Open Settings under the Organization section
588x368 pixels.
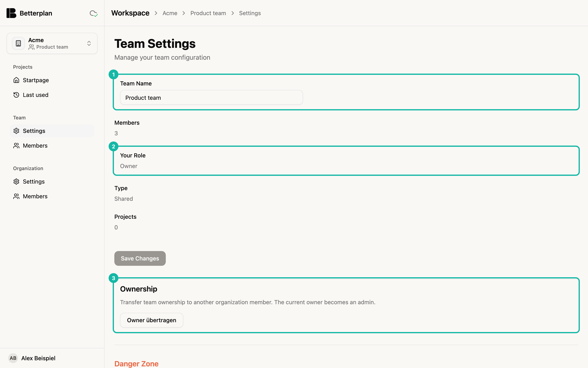point(52,182)
